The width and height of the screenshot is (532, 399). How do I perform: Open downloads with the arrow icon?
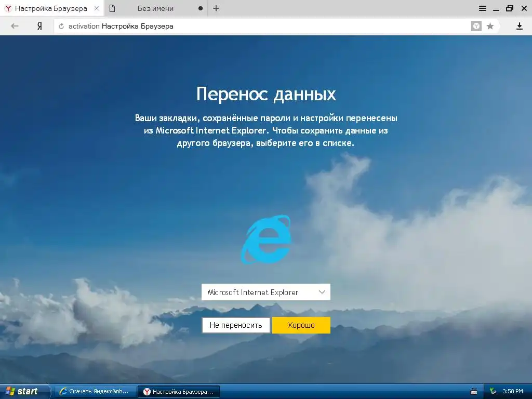click(520, 26)
